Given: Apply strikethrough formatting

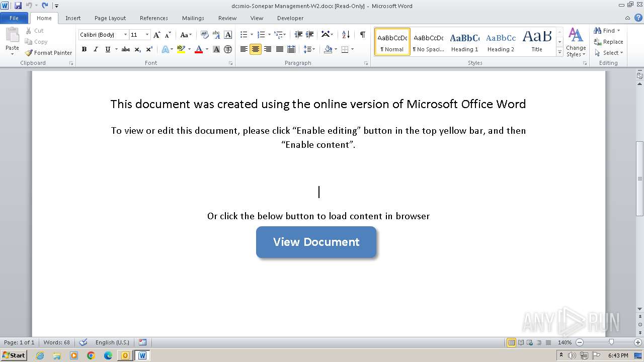Looking at the screenshot, I should point(126,49).
